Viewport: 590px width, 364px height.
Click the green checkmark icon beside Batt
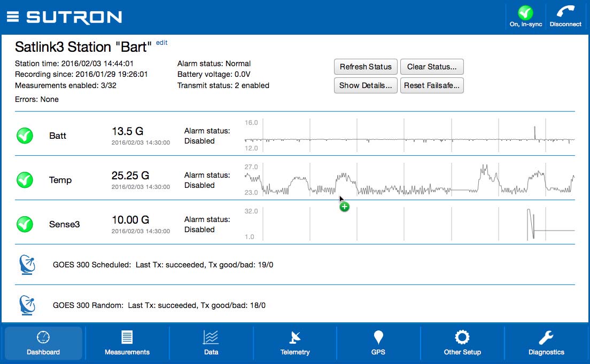pos(25,136)
